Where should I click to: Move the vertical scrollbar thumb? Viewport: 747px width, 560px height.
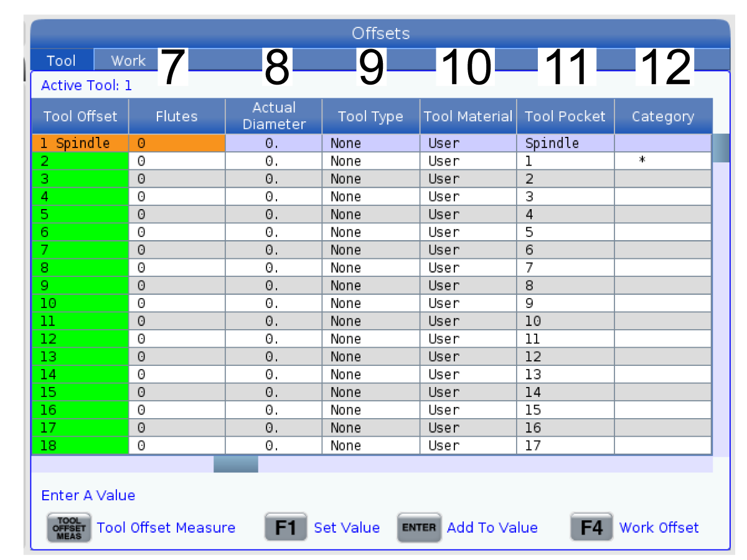tap(721, 148)
